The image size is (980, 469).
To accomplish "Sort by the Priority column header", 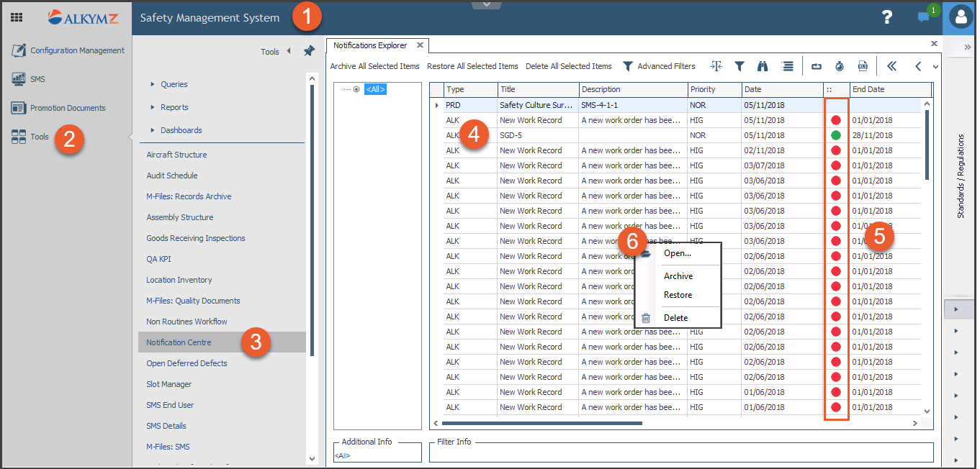I will (714, 89).
